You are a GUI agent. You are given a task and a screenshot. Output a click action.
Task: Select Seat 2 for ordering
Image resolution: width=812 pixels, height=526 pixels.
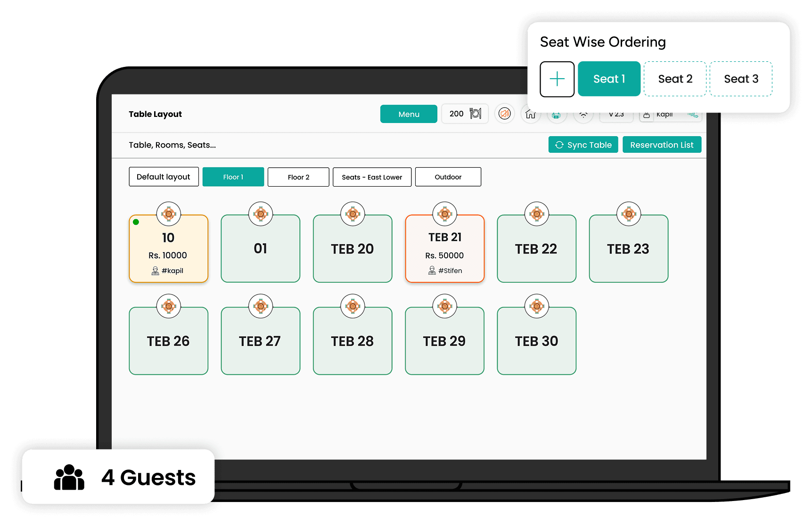point(675,79)
